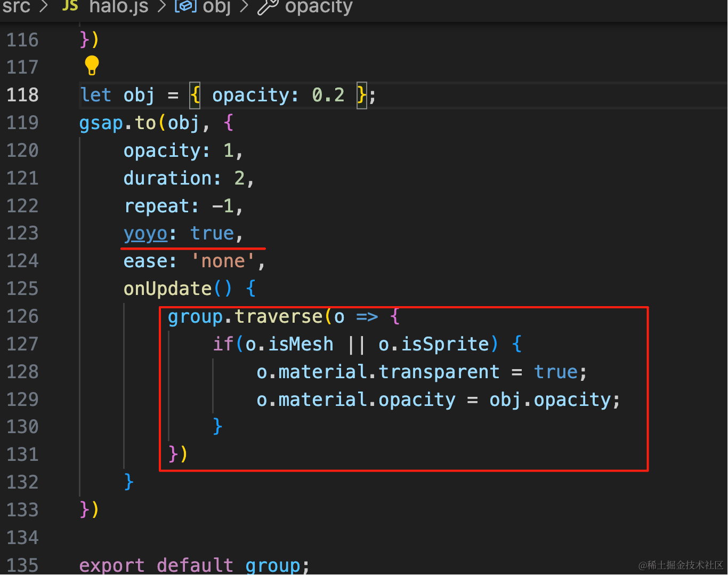The width and height of the screenshot is (728, 575).
Task: Click 'traverse' on line 126
Action: (279, 317)
